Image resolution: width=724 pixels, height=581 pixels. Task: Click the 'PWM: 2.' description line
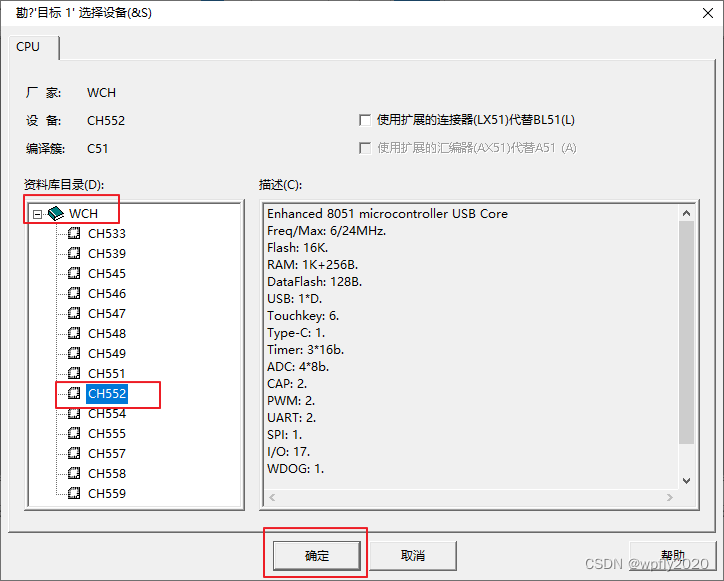(291, 401)
